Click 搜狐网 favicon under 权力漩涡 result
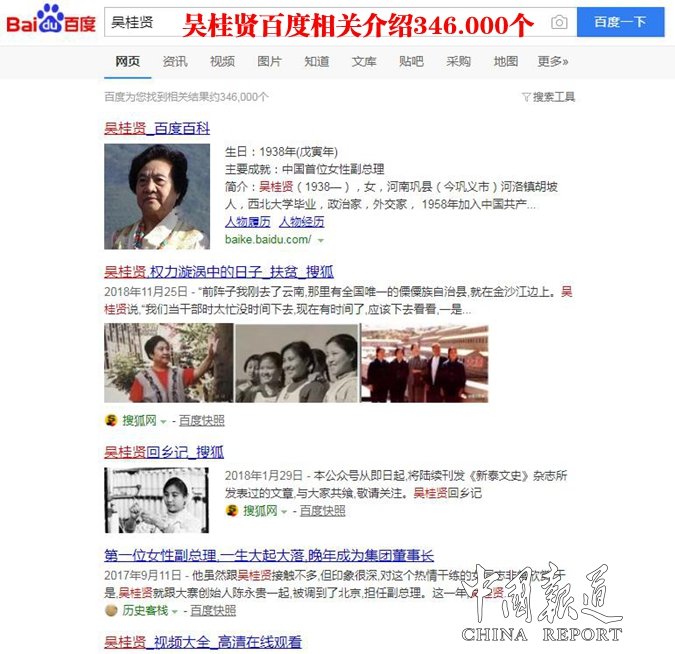 [x=111, y=420]
